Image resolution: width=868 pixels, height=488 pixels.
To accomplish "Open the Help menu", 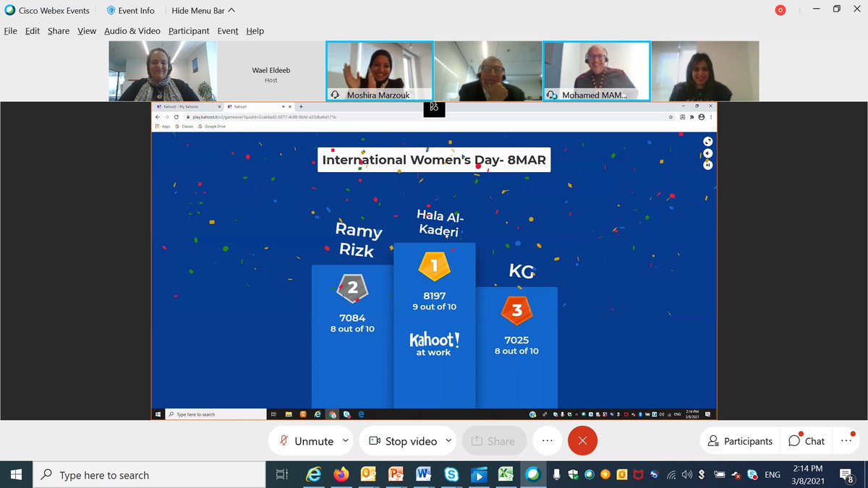I will tap(255, 31).
